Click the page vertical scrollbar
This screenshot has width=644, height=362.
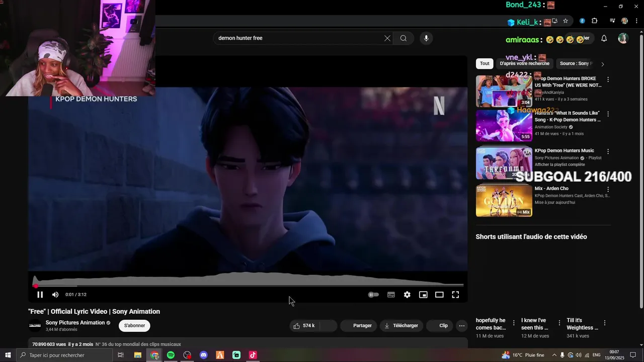(x=641, y=171)
